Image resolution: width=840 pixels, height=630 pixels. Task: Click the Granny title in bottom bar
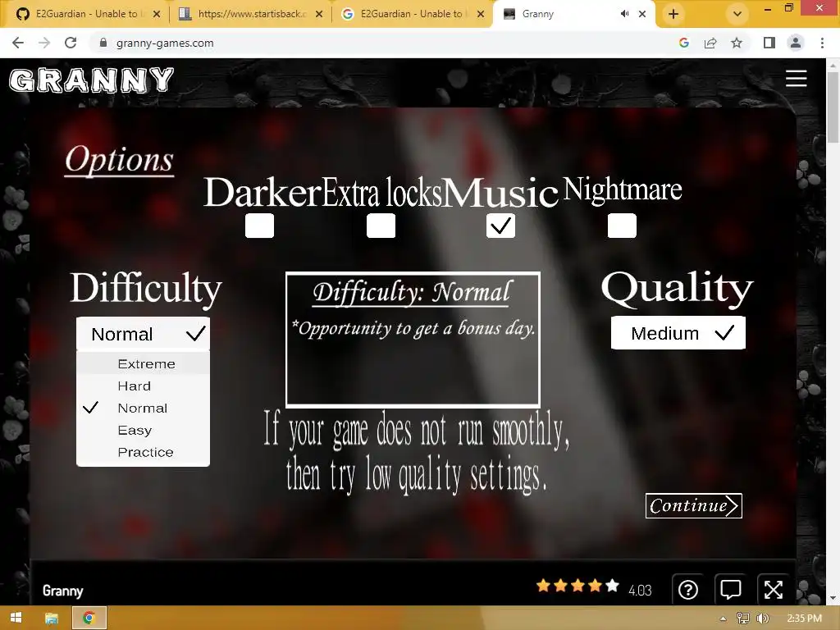click(x=62, y=591)
